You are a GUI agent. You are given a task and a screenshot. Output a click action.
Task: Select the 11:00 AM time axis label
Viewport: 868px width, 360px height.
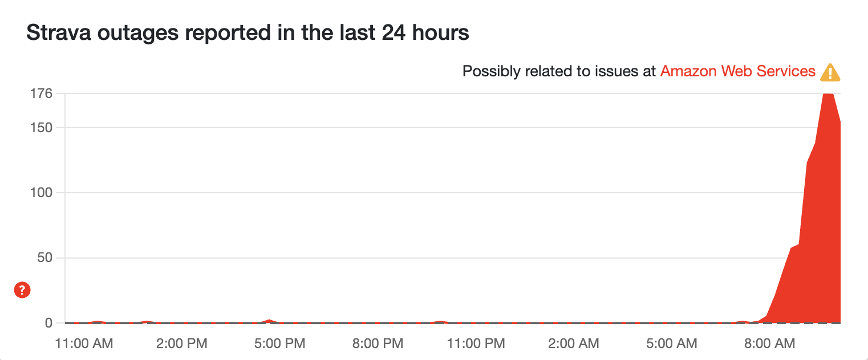coord(84,343)
